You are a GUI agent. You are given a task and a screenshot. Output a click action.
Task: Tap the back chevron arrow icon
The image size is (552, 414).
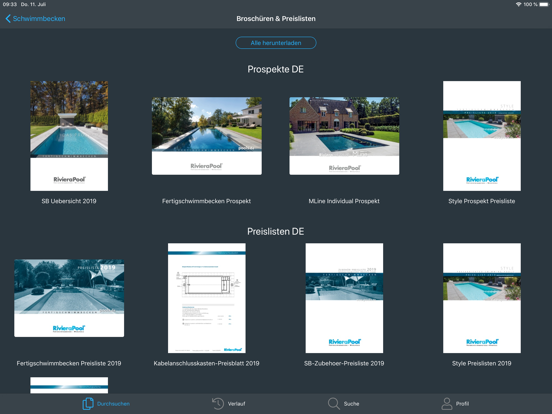(x=8, y=19)
